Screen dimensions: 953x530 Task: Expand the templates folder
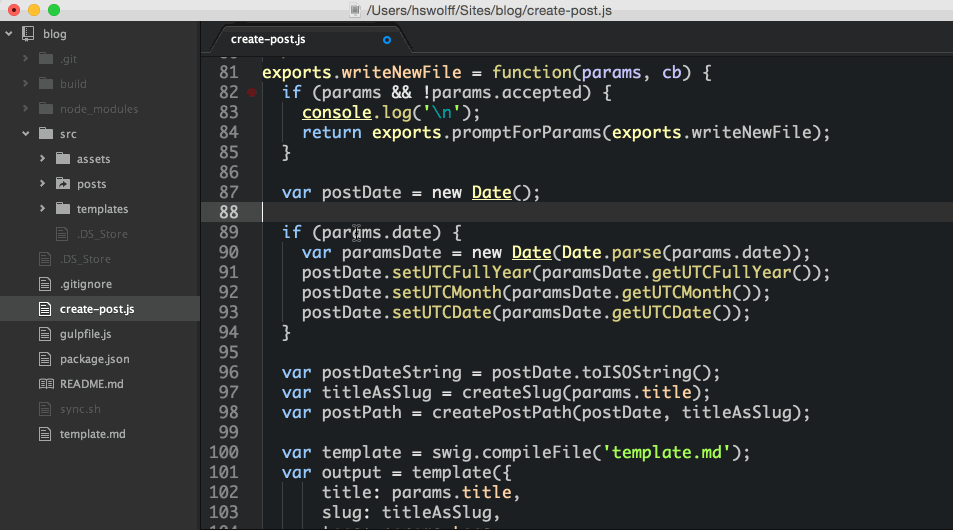click(42, 209)
